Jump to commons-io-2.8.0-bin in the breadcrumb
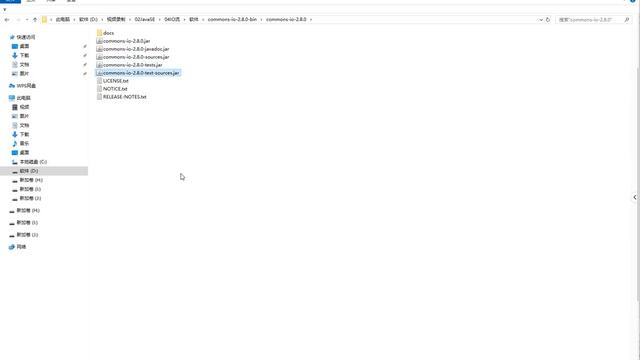 click(232, 20)
